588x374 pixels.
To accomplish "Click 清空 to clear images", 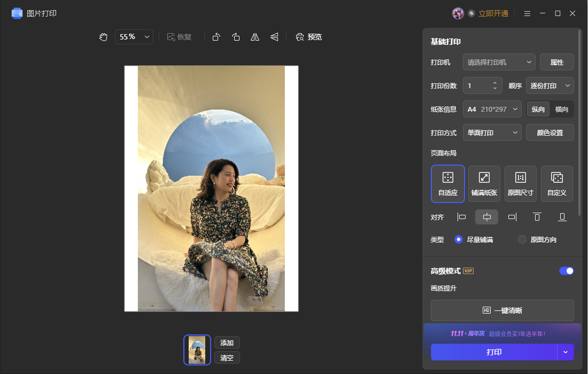I will (227, 358).
